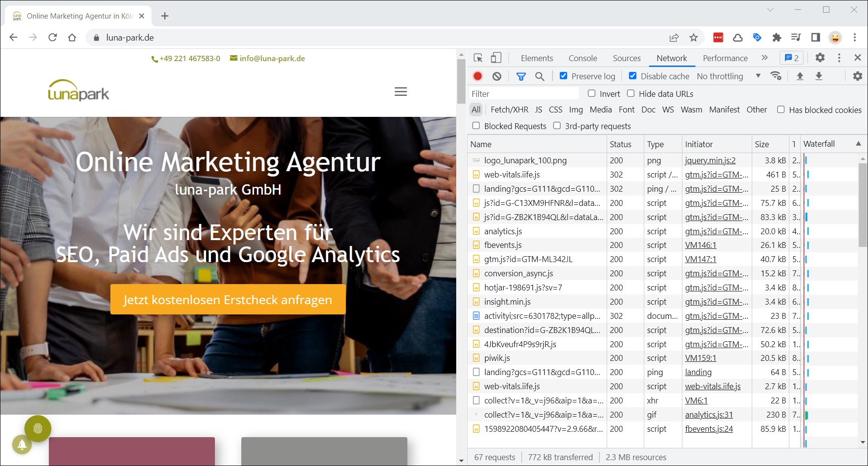Bookmark this page with the star
The image size is (868, 466).
pyautogui.click(x=694, y=37)
